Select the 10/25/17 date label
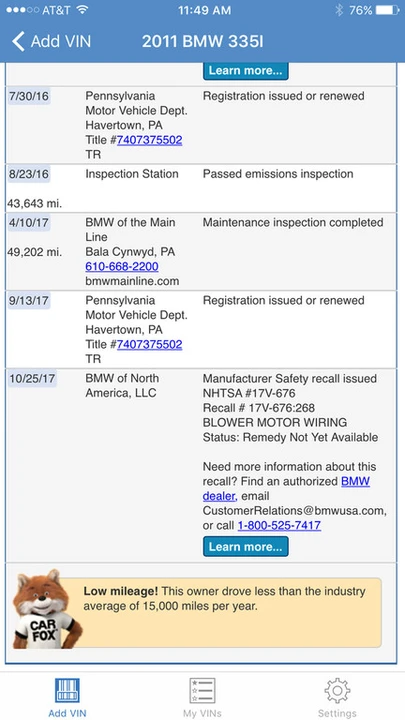The height and width of the screenshot is (720, 405). pyautogui.click(x=32, y=380)
